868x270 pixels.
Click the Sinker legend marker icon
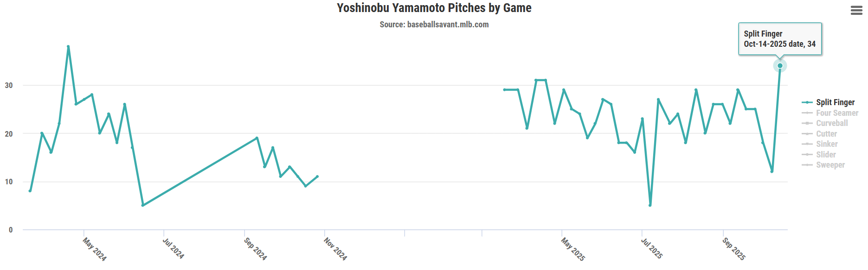[x=807, y=144]
